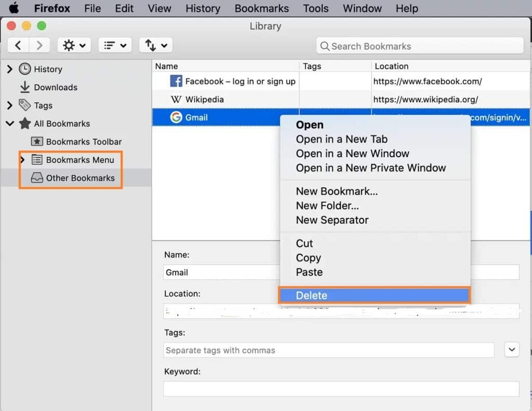Select Bookmarks Toolbar folder
Viewport: 532px width, 411px height.
[x=84, y=142]
